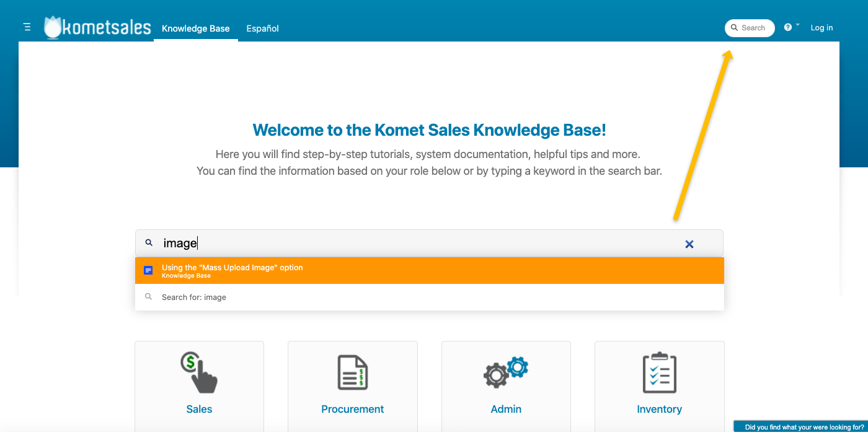868x432 pixels.
Task: Click the Log in link
Action: [821, 28]
